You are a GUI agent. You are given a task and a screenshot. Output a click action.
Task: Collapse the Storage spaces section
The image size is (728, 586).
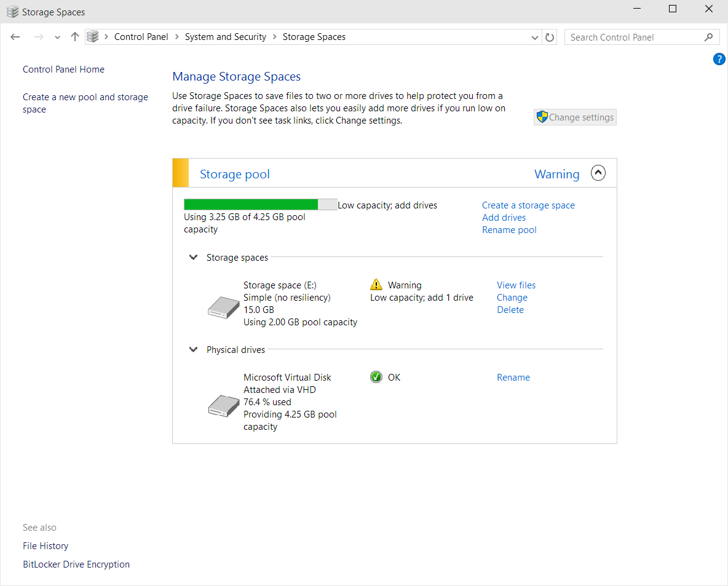click(x=193, y=257)
